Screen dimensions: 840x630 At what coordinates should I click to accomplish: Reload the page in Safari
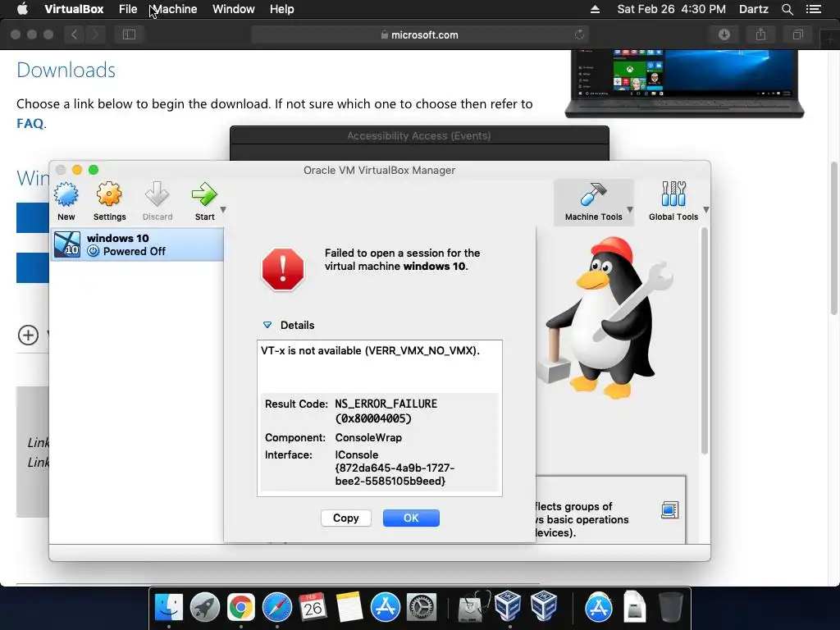(x=579, y=34)
